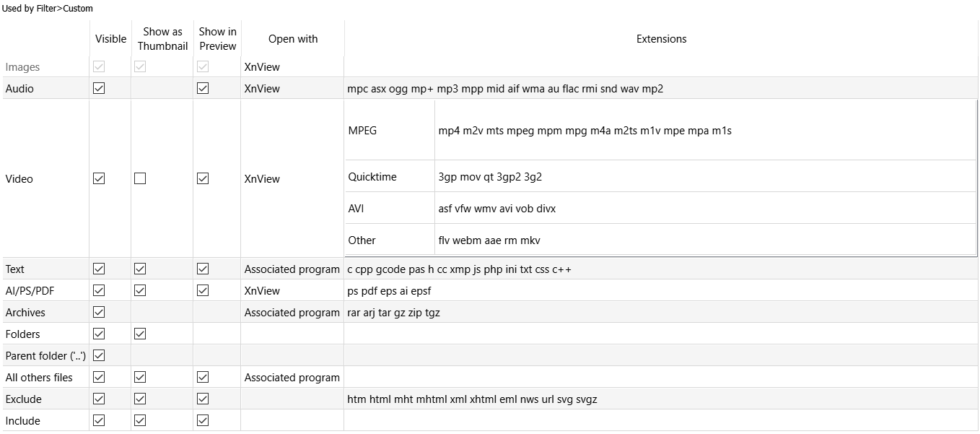Open the 'Open with' cell for Text
Image resolution: width=980 pixels, height=434 pixels.
coord(292,269)
